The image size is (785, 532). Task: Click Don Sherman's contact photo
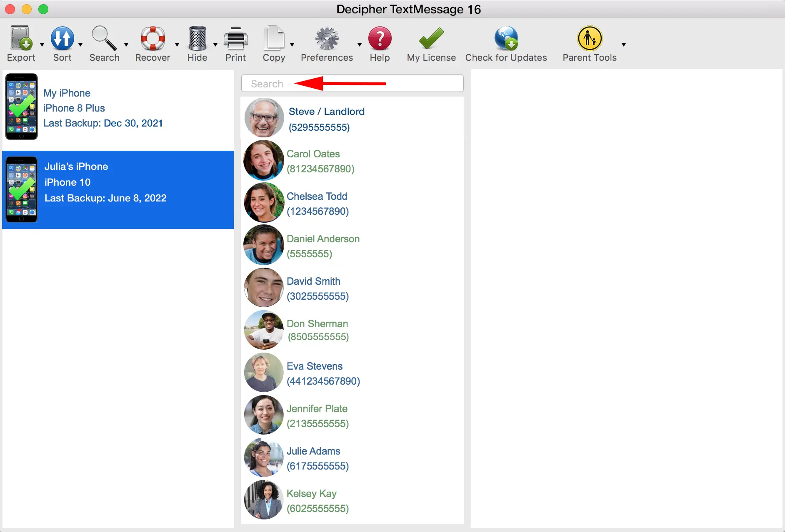click(264, 330)
